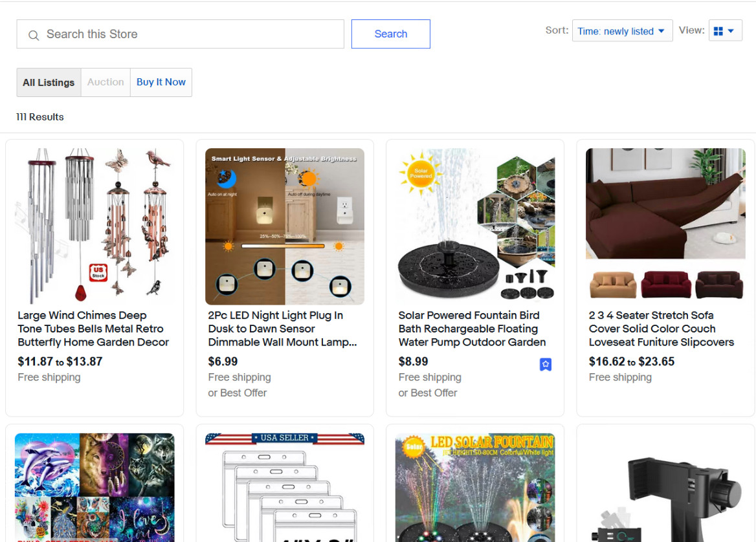Open the LED Solar Fountain product image
The image size is (756, 542).
click(475, 488)
